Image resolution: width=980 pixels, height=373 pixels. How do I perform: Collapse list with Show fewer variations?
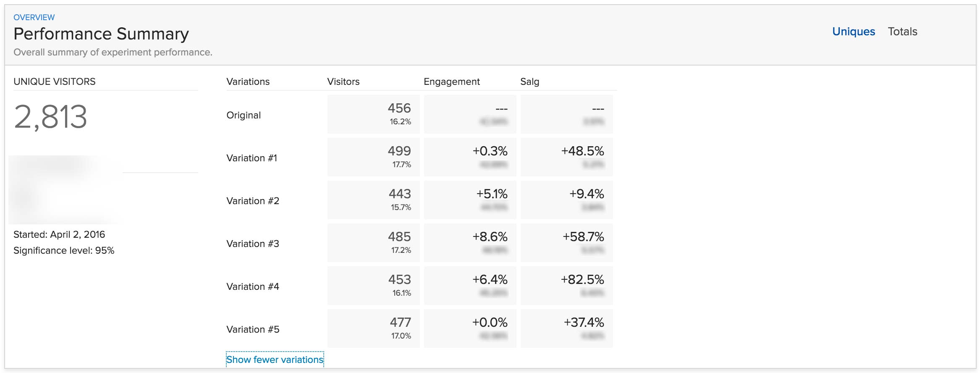(275, 360)
